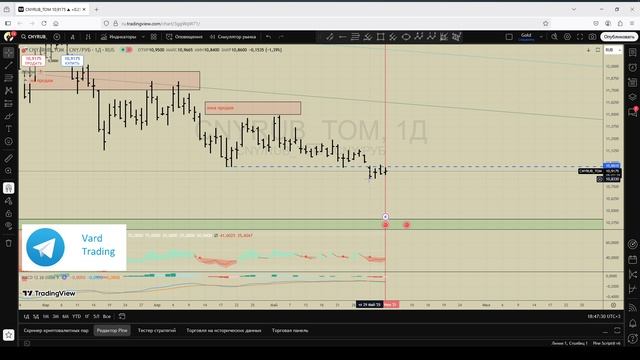Select the ruler measure tool in left sidebar

9,158
